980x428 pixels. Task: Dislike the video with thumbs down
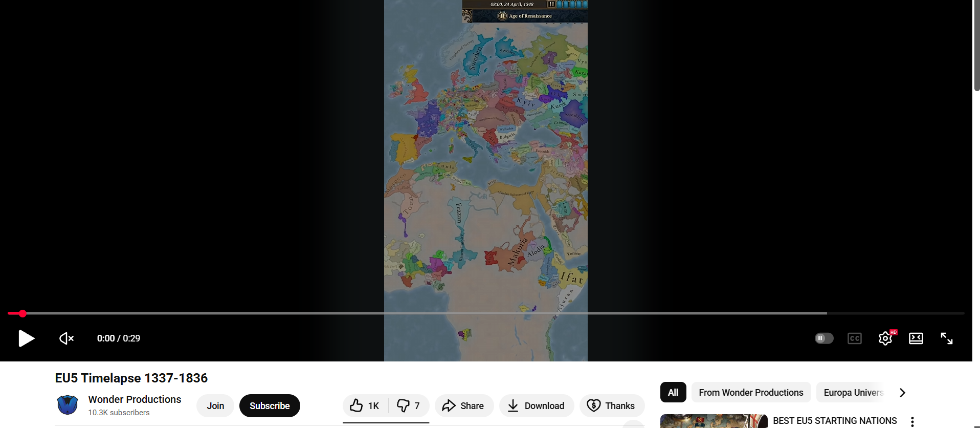click(409, 406)
